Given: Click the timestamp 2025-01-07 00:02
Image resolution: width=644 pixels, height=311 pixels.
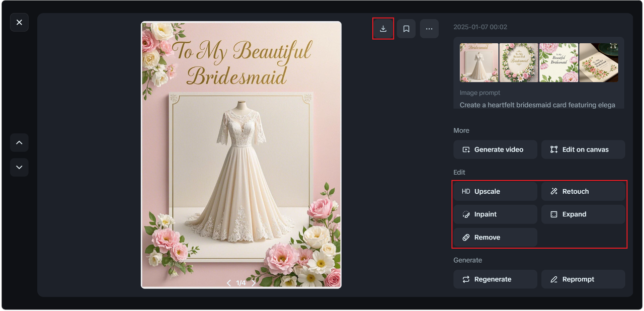Looking at the screenshot, I should coord(480,27).
